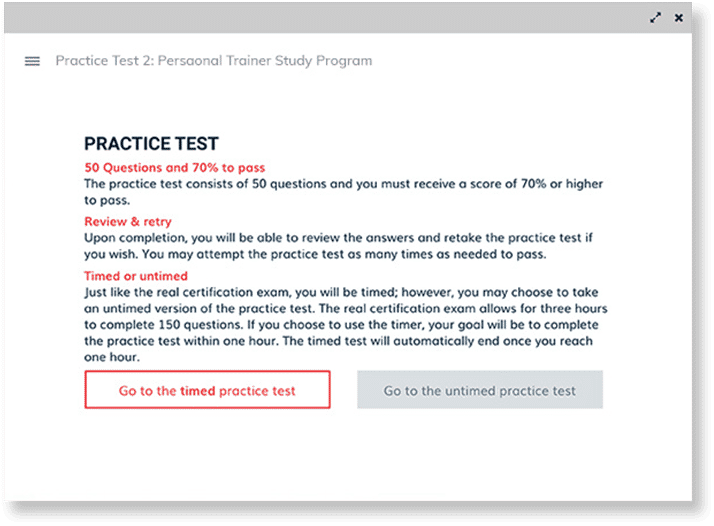Click the paragraph starting 'The practice test consists'
The image size is (714, 526).
(343, 191)
